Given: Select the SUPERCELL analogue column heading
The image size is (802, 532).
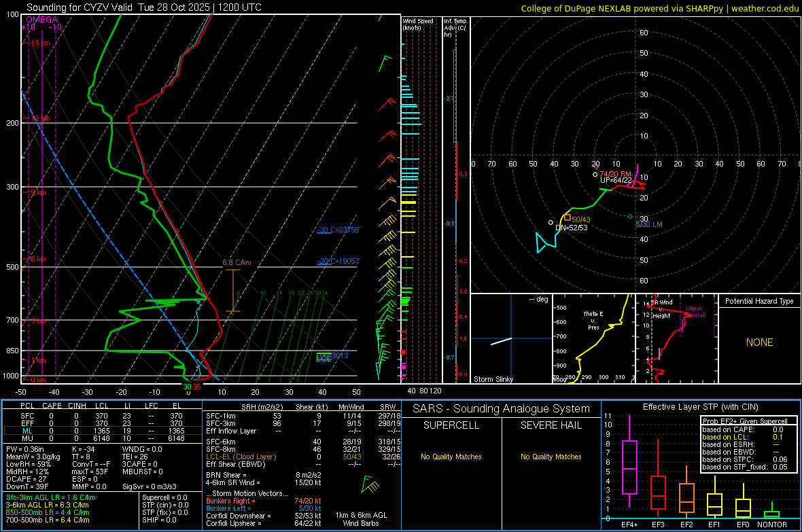Looking at the screenshot, I should coord(451,425).
